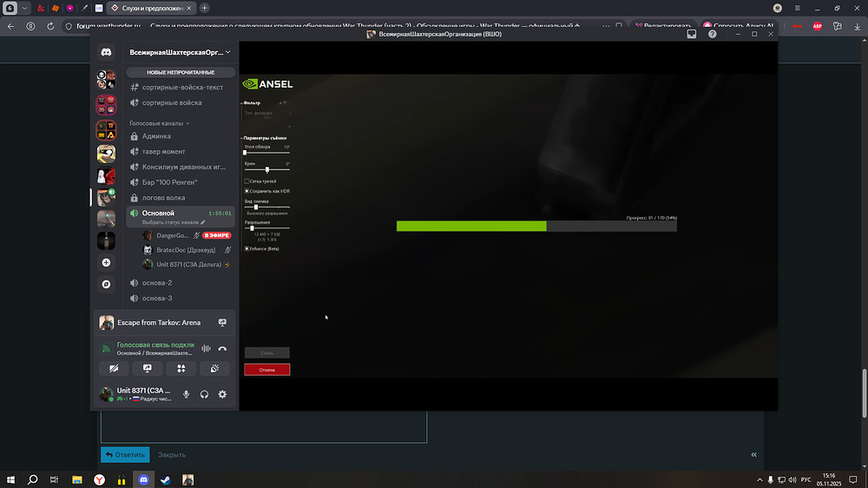Open the 'сортирные-войска-текст' text channel
The height and width of the screenshot is (488, 868).
pos(182,88)
